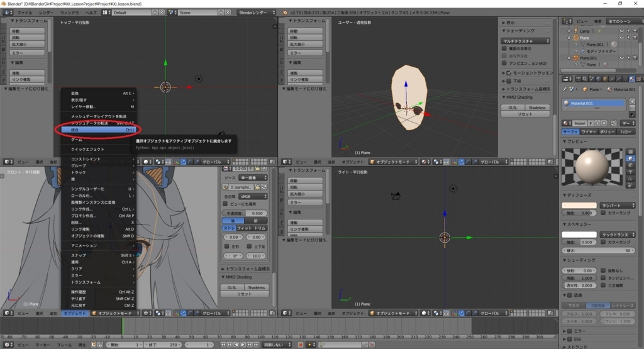The image size is (644, 349).
Task: Click Shadeless button in perspective view MMD Shading
Action: tap(537, 108)
